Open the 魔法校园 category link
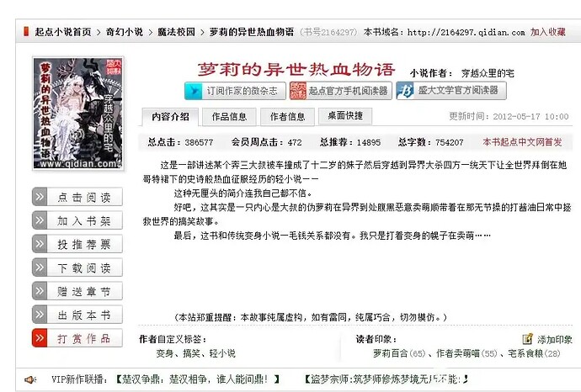 pyautogui.click(x=177, y=32)
